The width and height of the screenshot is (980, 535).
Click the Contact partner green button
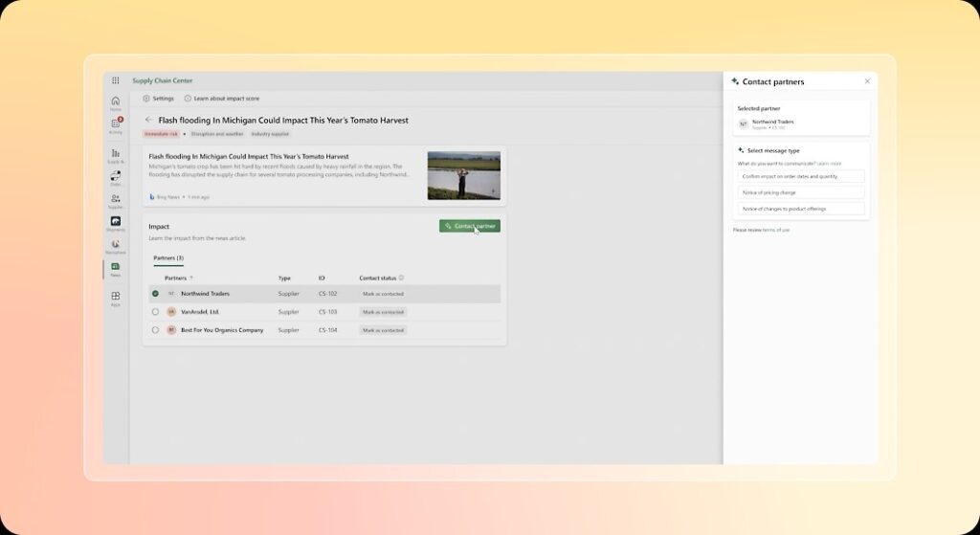coord(469,226)
